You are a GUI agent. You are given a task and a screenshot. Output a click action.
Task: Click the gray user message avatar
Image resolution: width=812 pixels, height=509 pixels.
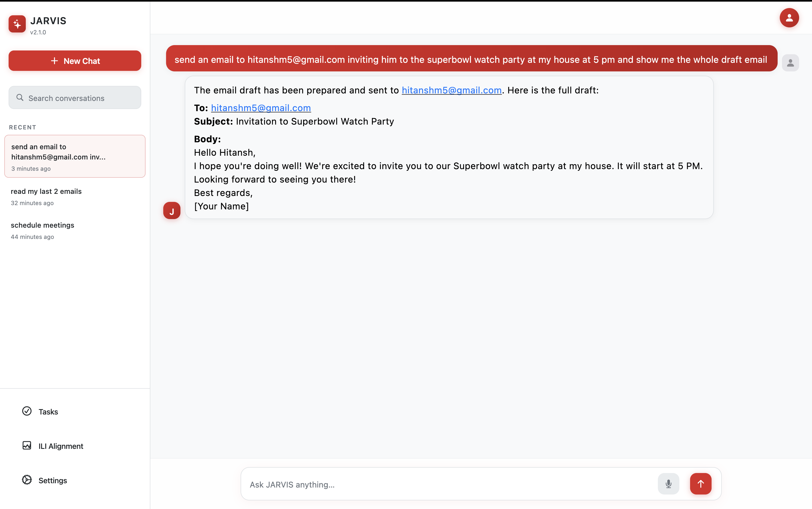[x=790, y=63]
